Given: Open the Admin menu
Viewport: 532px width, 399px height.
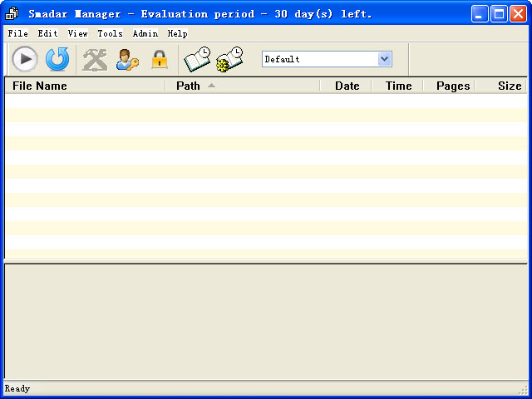Looking at the screenshot, I should pyautogui.click(x=145, y=33).
